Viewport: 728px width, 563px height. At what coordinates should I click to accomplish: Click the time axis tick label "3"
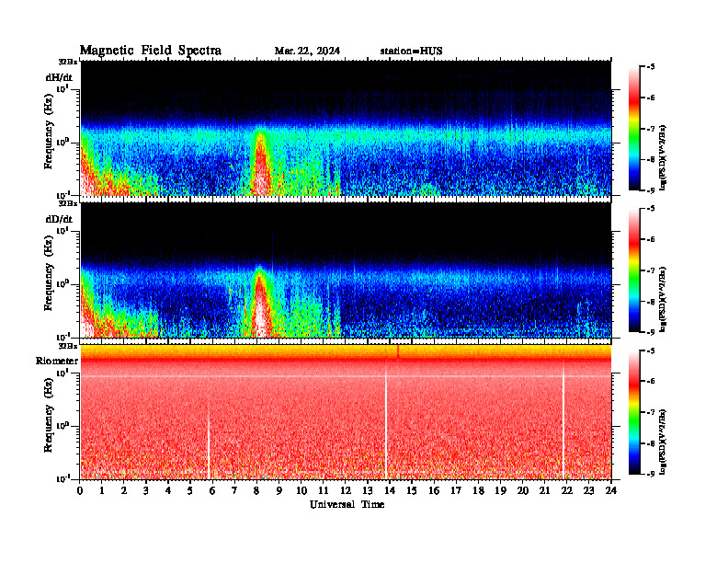[146, 490]
